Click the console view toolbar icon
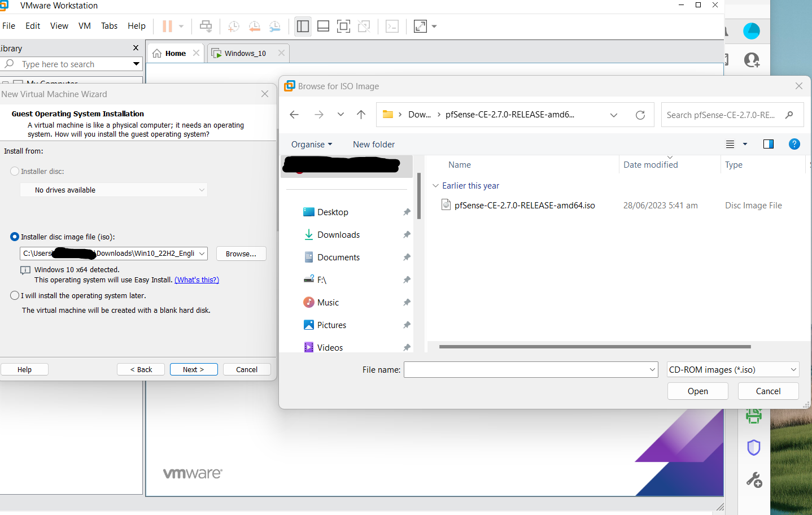 (392, 26)
